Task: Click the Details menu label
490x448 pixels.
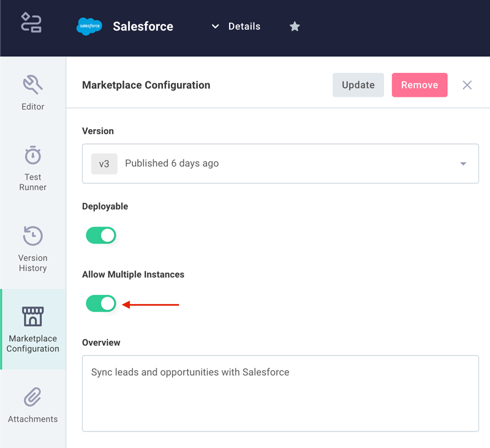Action: (x=244, y=26)
